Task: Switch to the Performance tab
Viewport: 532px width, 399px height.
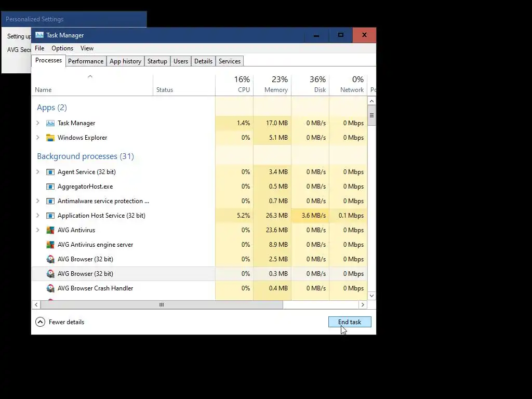Action: click(x=86, y=61)
